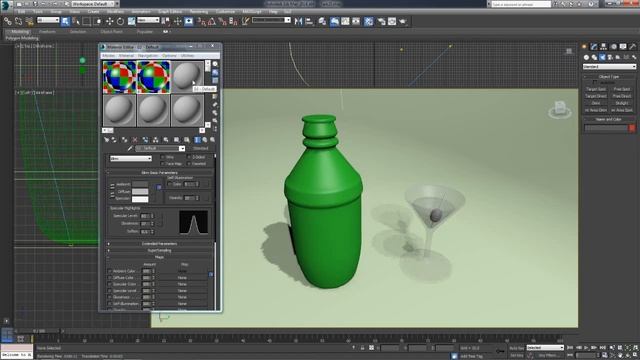Enable the 2-Sided checkbox
The height and width of the screenshot is (360, 640).
click(189, 157)
